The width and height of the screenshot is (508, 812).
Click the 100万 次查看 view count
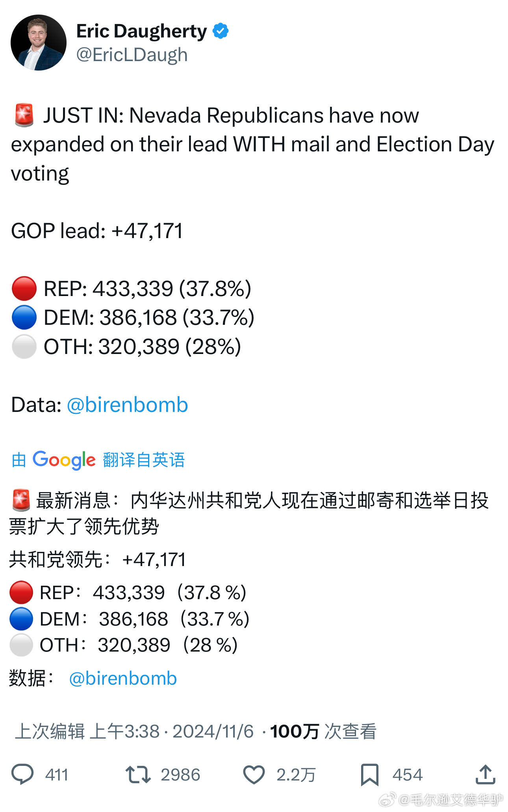point(323,732)
